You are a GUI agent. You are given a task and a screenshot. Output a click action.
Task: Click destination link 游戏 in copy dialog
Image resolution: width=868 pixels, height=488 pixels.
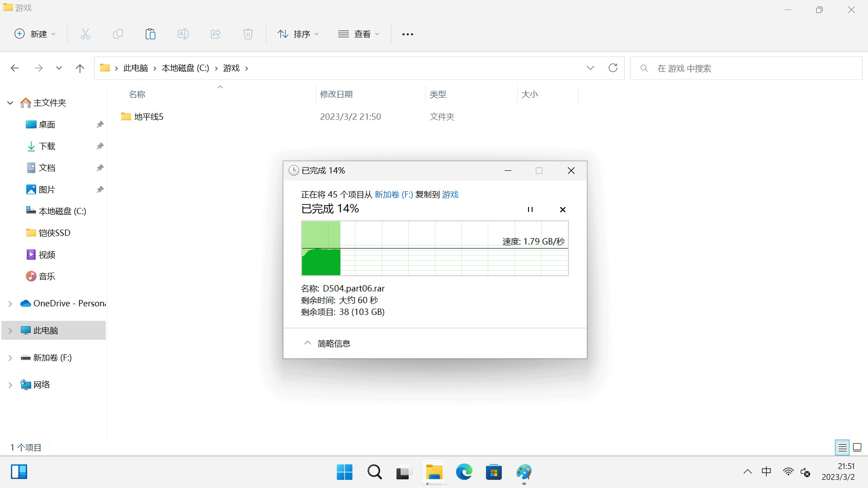[x=450, y=195]
